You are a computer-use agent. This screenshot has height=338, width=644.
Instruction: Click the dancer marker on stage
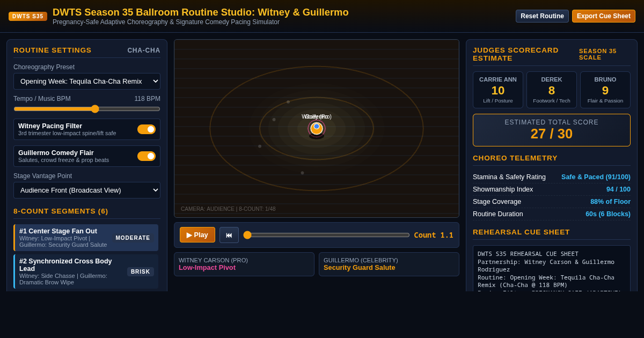click(x=317, y=128)
